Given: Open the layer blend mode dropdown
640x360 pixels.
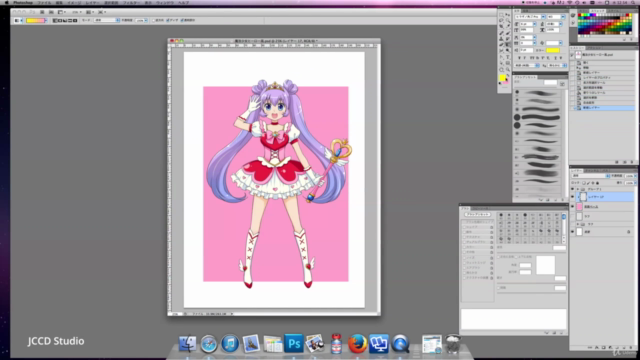Looking at the screenshot, I should point(591,176).
